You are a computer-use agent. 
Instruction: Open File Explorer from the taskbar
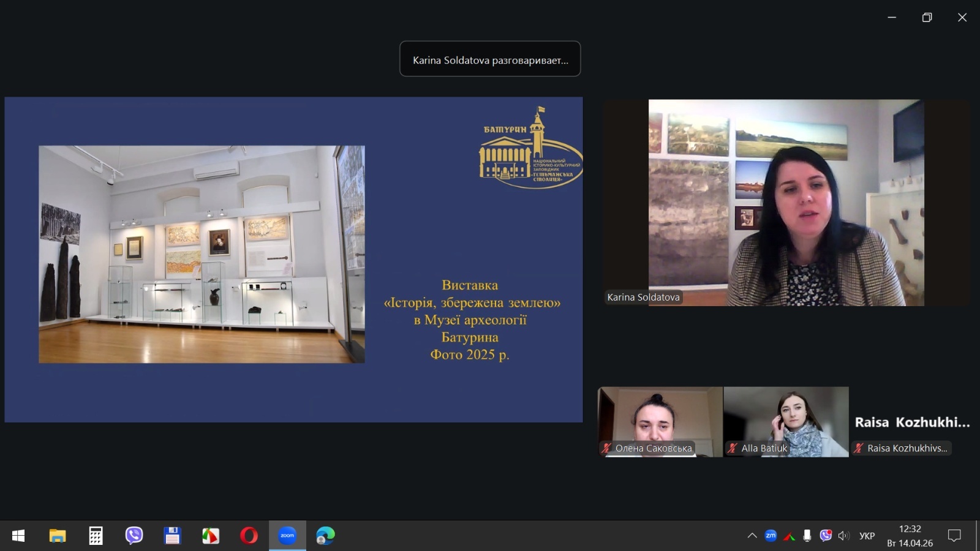click(58, 536)
